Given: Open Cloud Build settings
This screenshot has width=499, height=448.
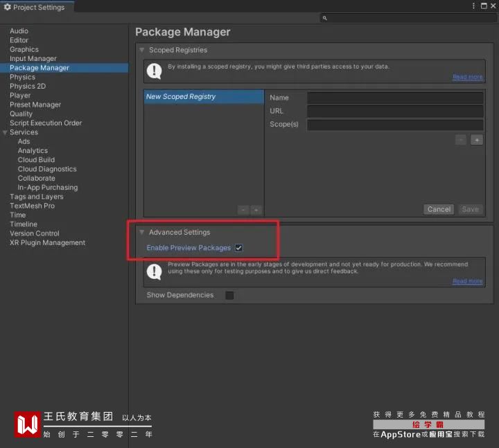Looking at the screenshot, I should click(36, 160).
